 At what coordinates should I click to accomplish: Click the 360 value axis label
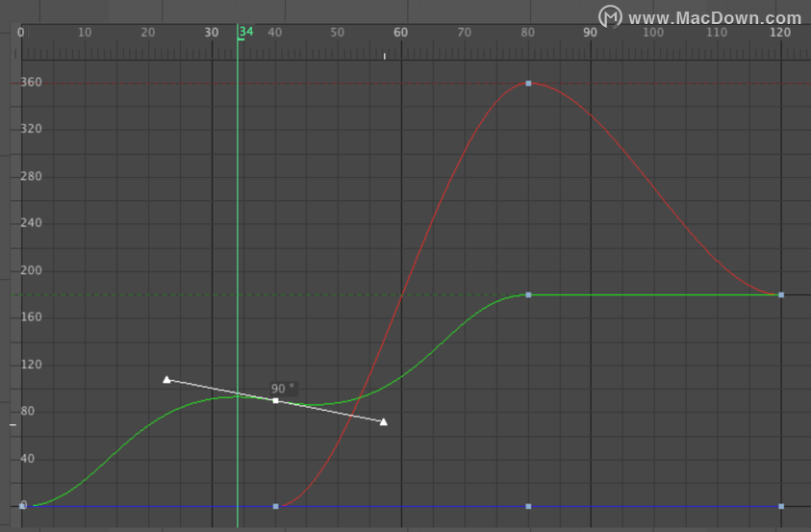[31, 82]
